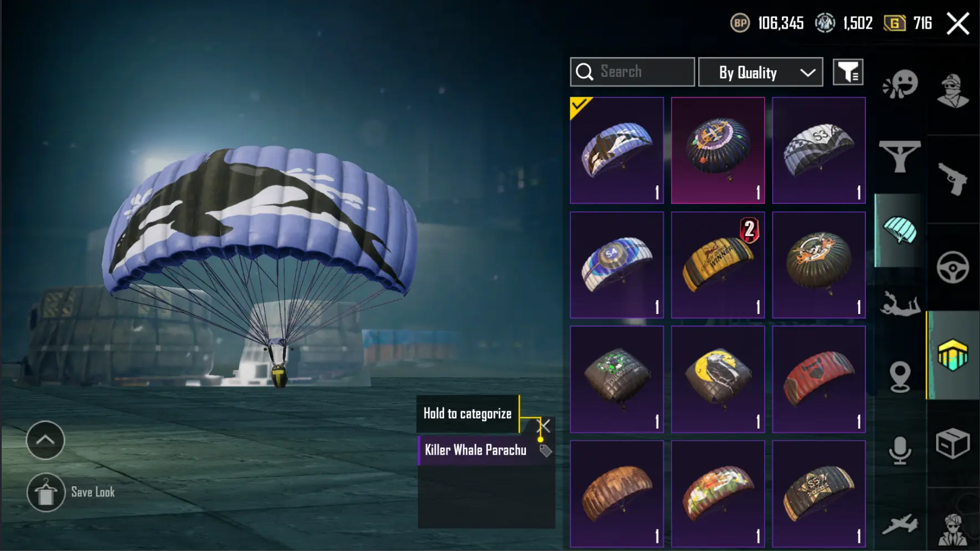
Task: Click the Save Look button
Action: (71, 492)
